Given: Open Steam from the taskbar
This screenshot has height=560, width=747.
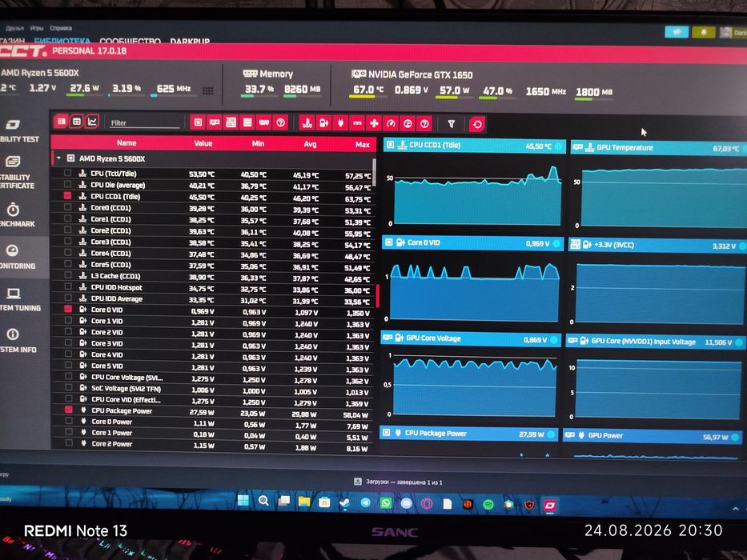Looking at the screenshot, I should [x=345, y=502].
